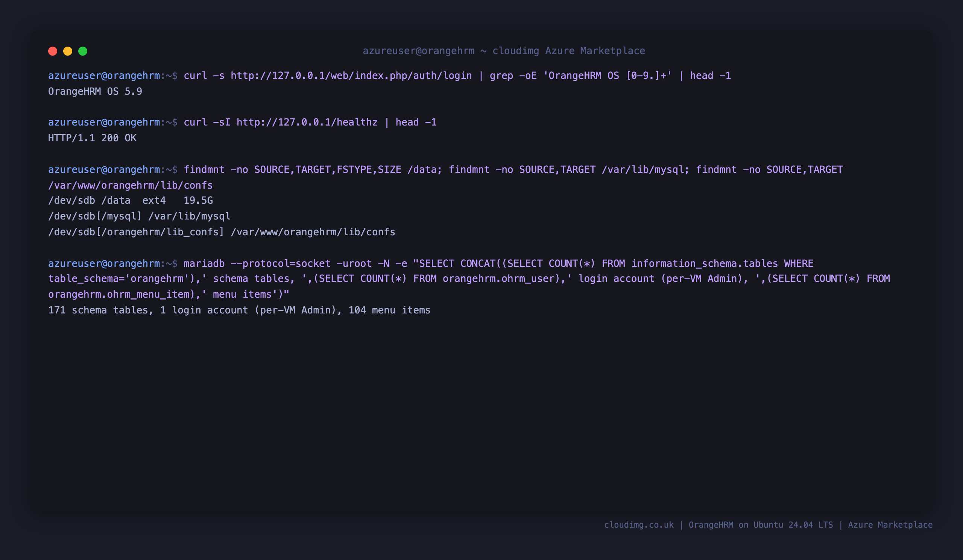963x560 pixels.
Task: Click the yellow minimize window button
Action: (x=68, y=51)
